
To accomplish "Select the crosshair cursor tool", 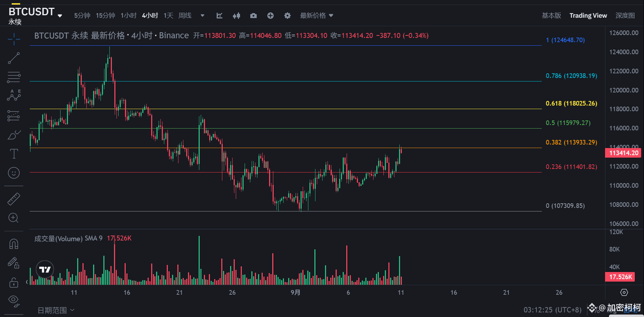I will click(x=14, y=39).
